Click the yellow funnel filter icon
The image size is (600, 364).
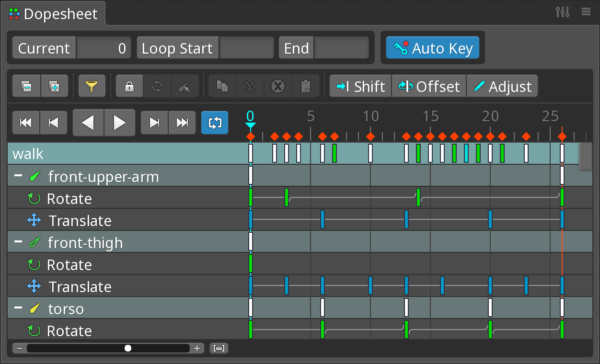click(x=92, y=87)
